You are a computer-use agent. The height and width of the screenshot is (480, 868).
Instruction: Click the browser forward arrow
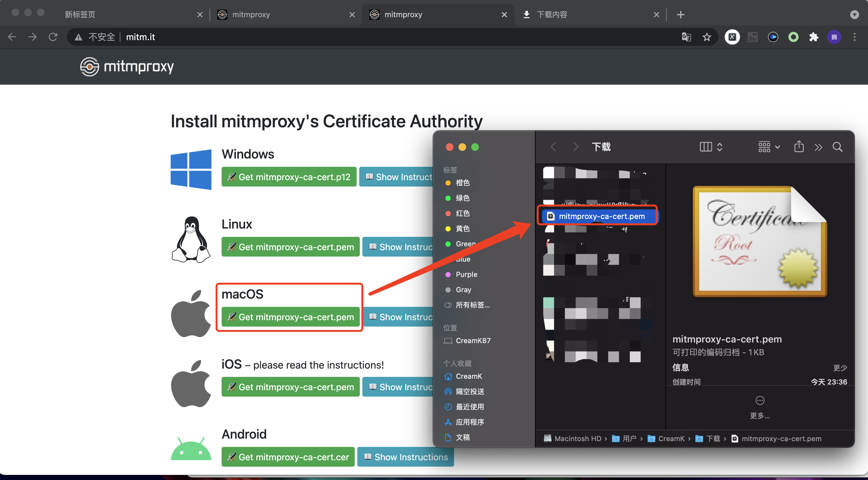[32, 37]
